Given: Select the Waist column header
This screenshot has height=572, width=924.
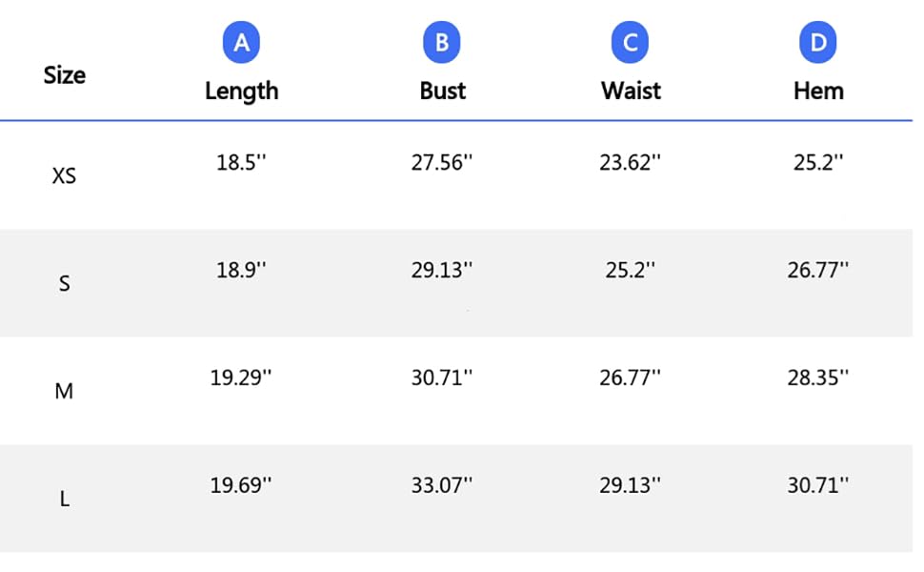Looking at the screenshot, I should (631, 91).
